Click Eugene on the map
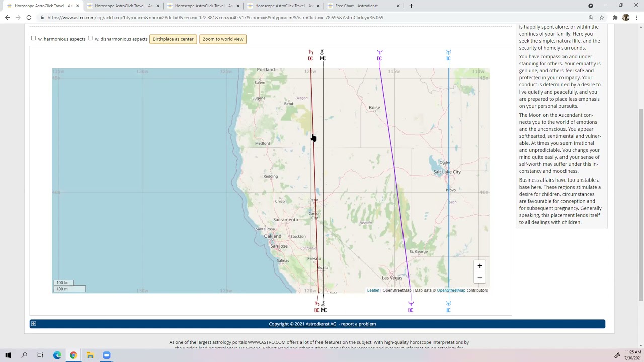Viewport: 644px width, 362px height. [x=259, y=98]
